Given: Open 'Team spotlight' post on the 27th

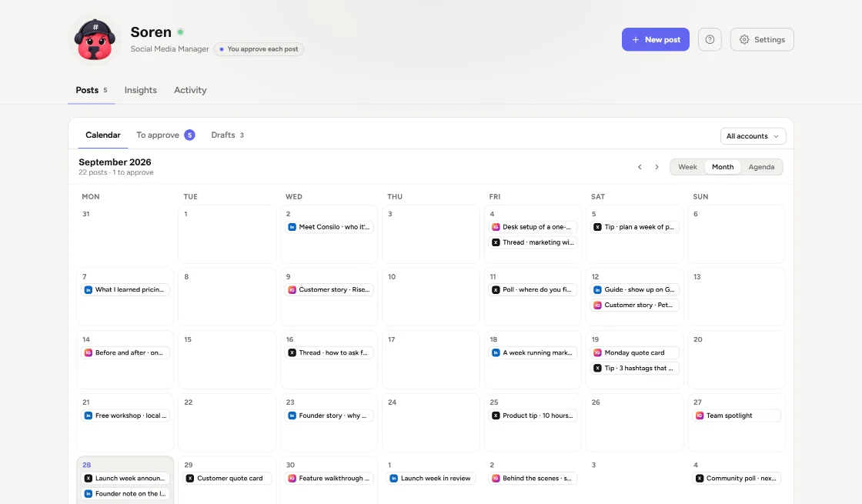Looking at the screenshot, I should click(737, 416).
